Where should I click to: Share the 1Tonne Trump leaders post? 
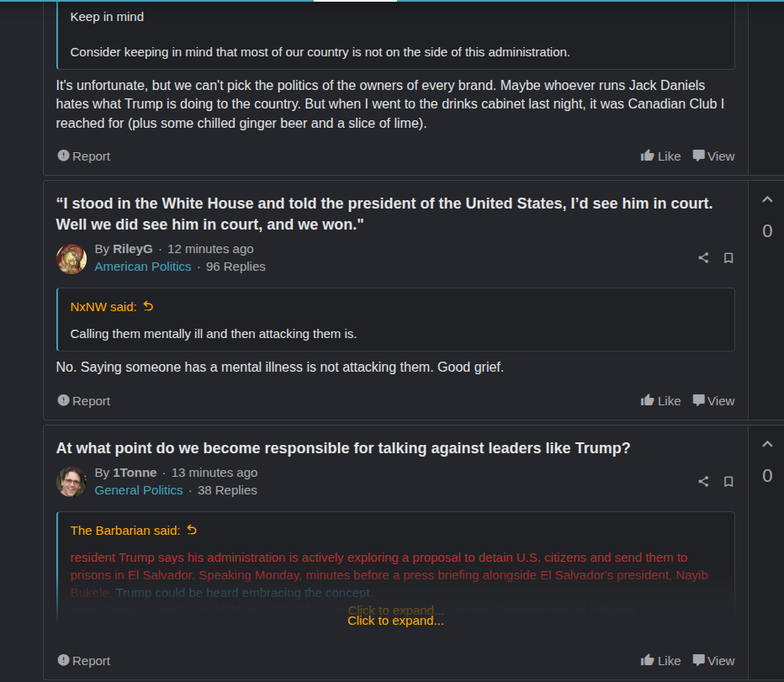[x=703, y=482]
